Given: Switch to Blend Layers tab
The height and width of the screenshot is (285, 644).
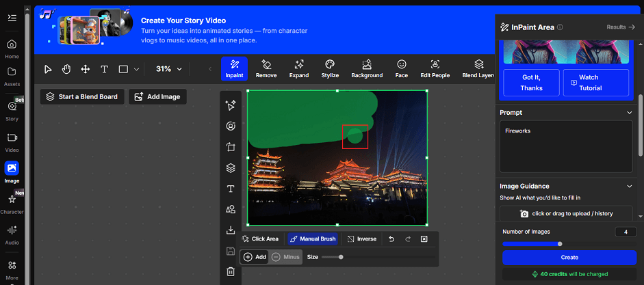Looking at the screenshot, I should pyautogui.click(x=478, y=68).
